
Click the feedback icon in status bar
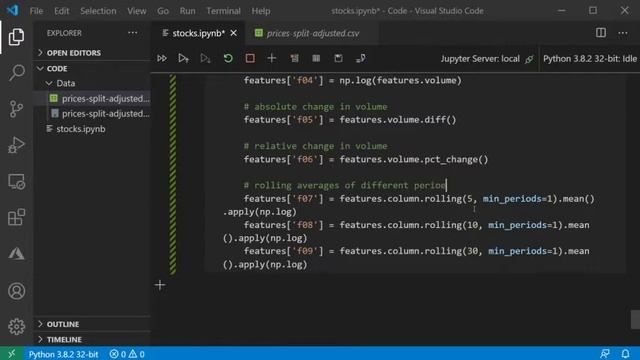pyautogui.click(x=605, y=353)
